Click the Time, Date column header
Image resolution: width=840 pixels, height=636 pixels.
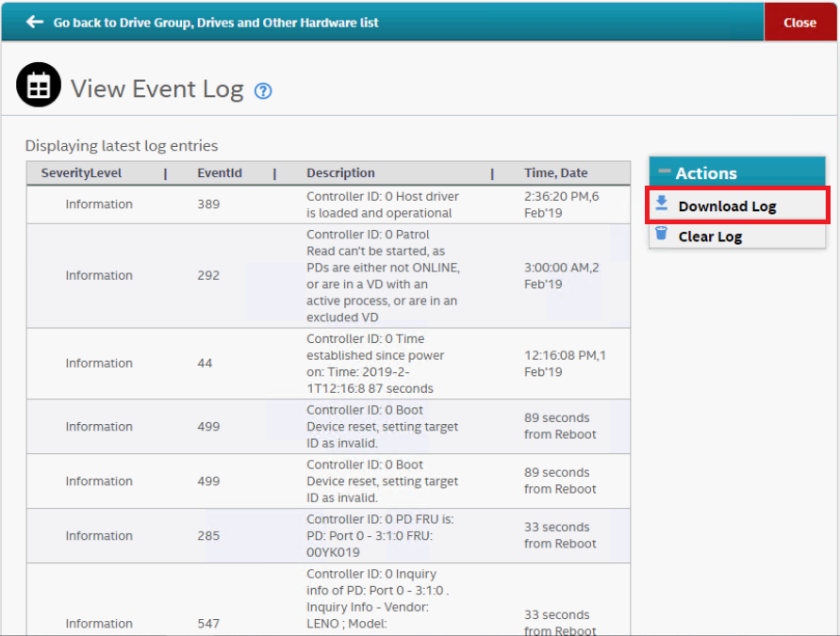[555, 173]
